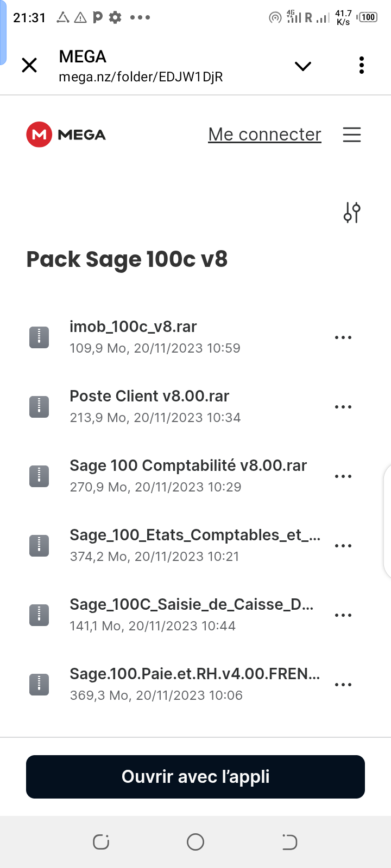
Task: Tap the Android home navigation button
Action: 195,842
